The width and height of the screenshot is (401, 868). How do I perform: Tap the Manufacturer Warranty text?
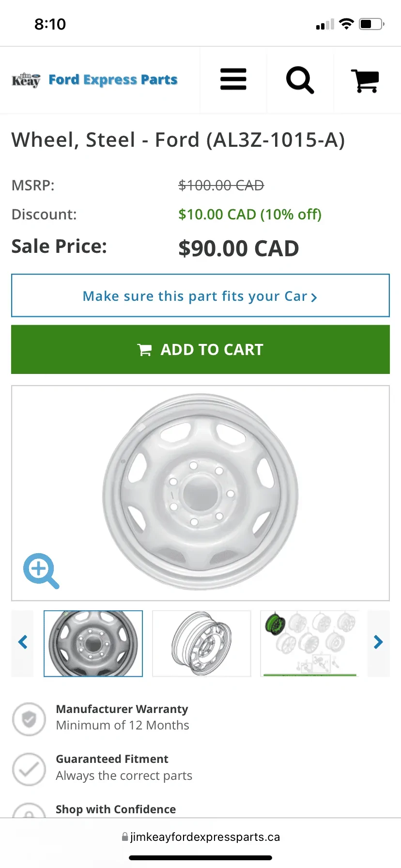coord(122,709)
